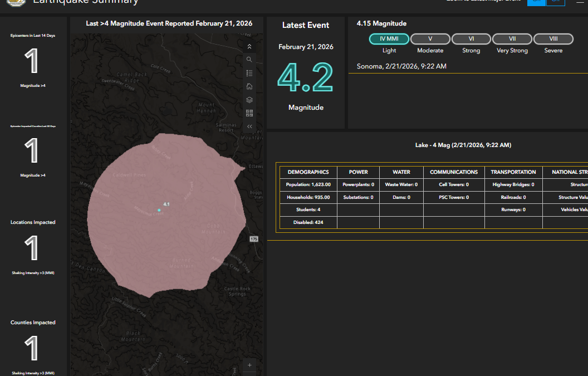This screenshot has height=376, width=588.
Task: Choose the VII Very Strong intensity
Action: coord(512,39)
